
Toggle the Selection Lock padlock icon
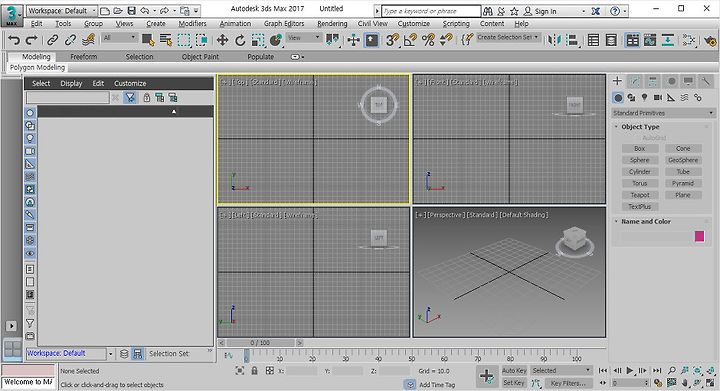coord(254,371)
